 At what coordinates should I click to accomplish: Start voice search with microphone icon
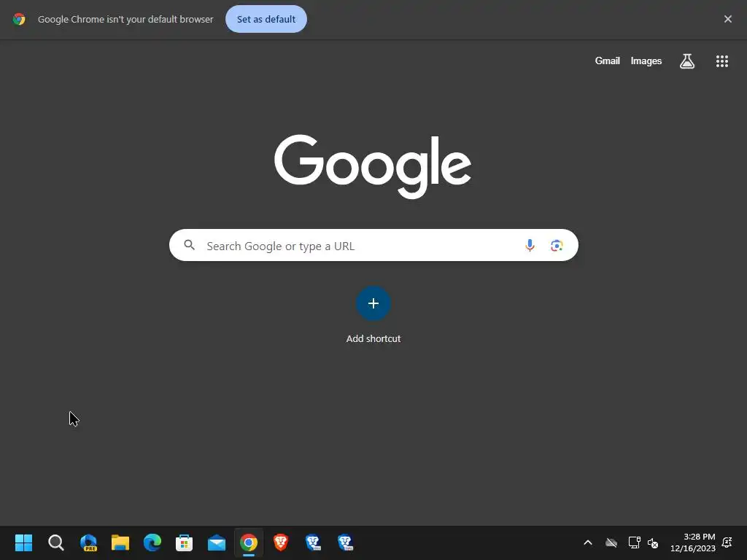pos(530,245)
